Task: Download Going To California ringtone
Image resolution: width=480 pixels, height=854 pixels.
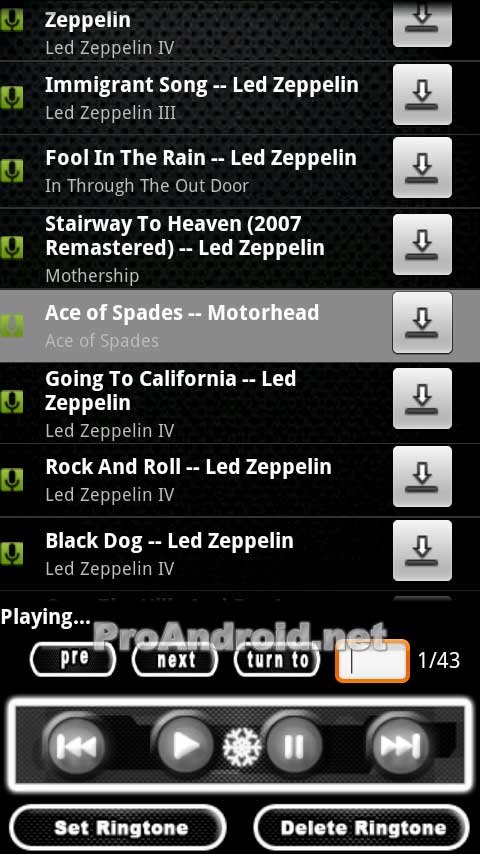Action: point(422,399)
